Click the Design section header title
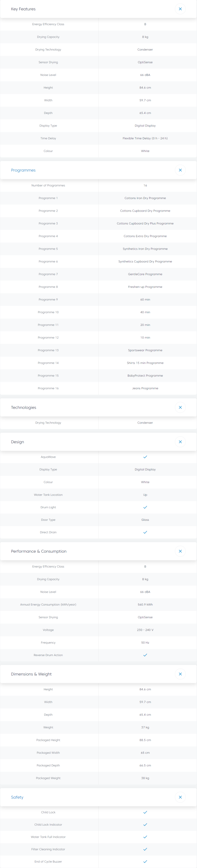Viewport: 197px width, 868px height. pos(17,442)
